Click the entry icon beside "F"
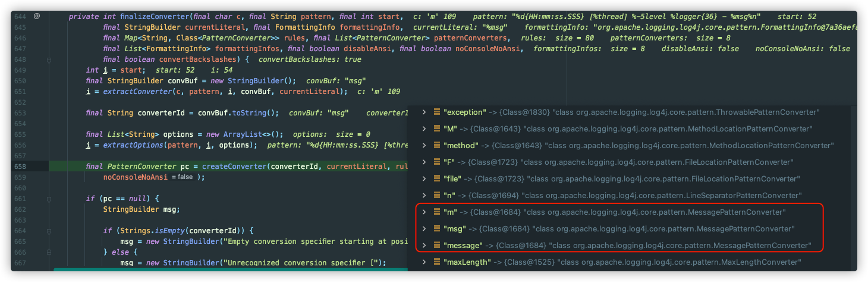Image resolution: width=868 pixels, height=282 pixels. pyautogui.click(x=436, y=162)
